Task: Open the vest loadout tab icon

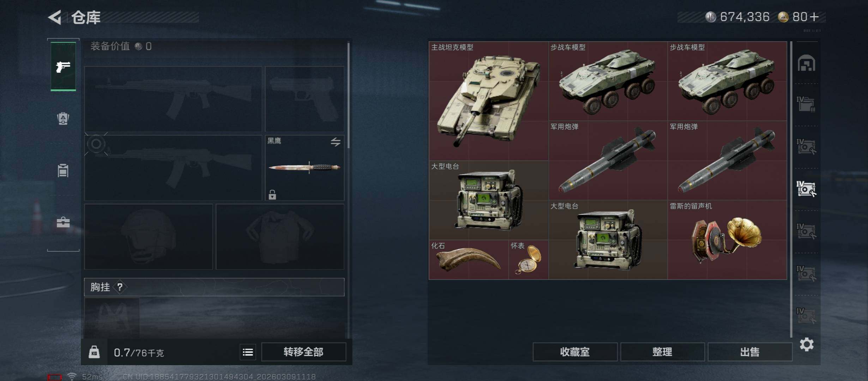Action: click(x=63, y=170)
